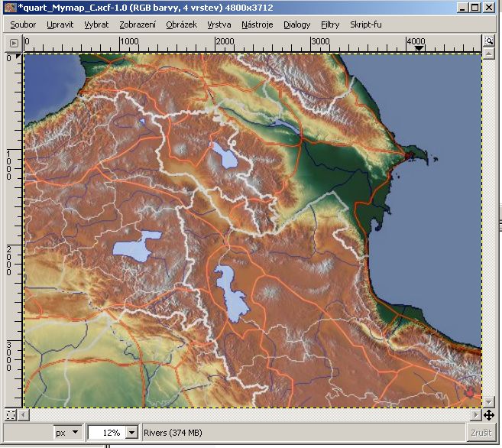Minimize the quart_Mymap_C.xcf window
Image resolution: width=502 pixels, height=448 pixels.
click(x=462, y=8)
